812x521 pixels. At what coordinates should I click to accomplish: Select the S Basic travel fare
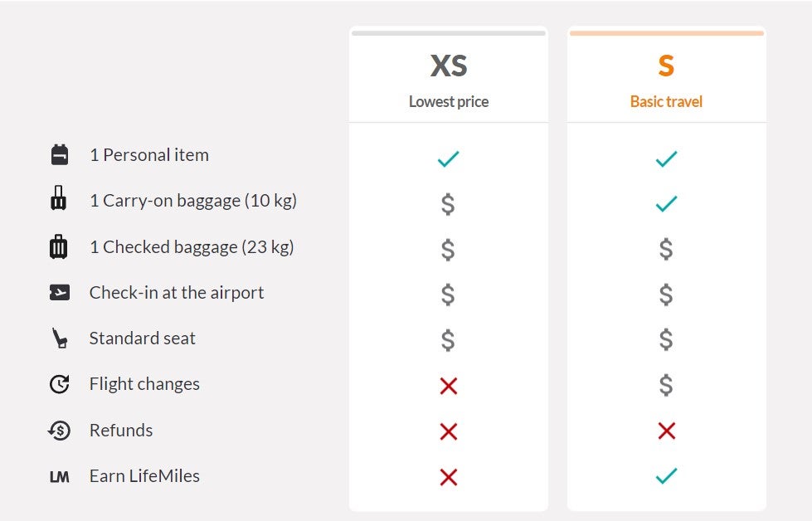667,76
